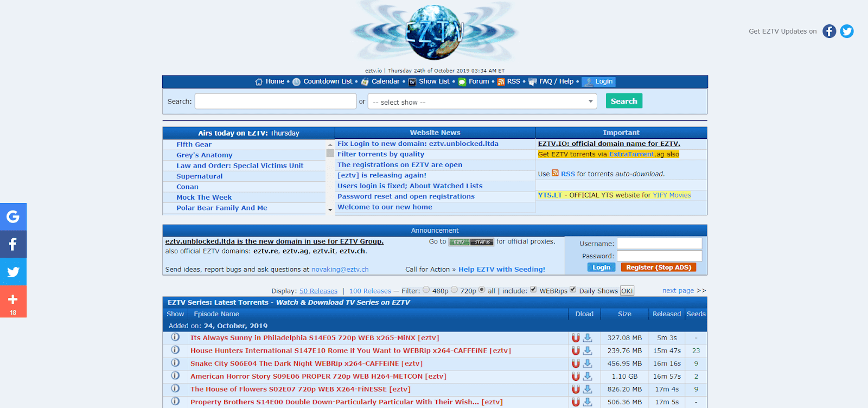Click magnet link for American Horror Story
868x408 pixels.
pyautogui.click(x=576, y=377)
